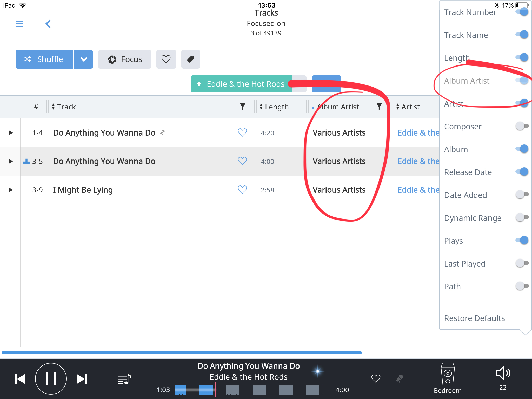This screenshot has height=399, width=532.
Task: Expand track 1-4 row arrow
Action: point(11,133)
